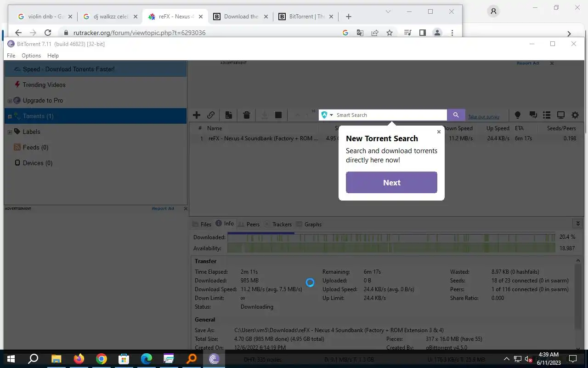Open Firefox from the taskbar
Image resolution: width=588 pixels, height=368 pixels.
pyautogui.click(x=79, y=359)
